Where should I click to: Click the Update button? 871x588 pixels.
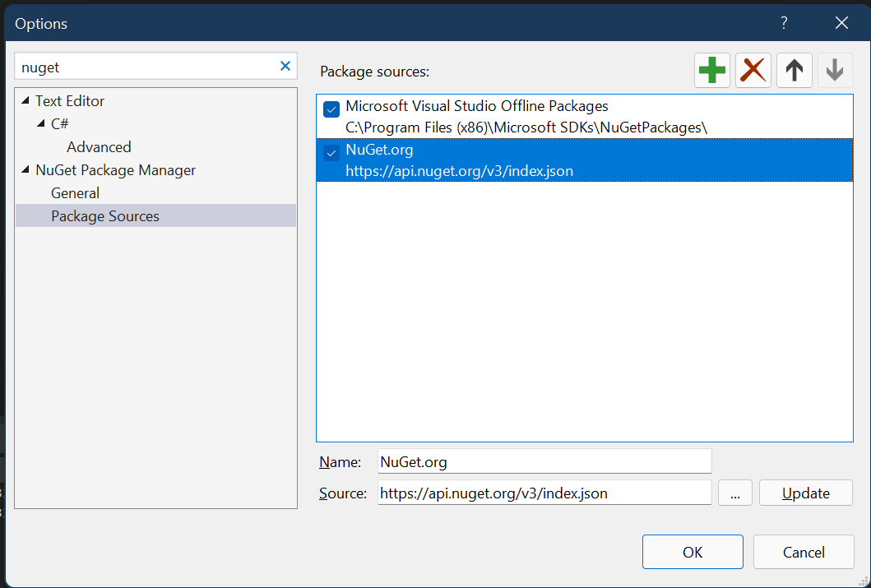point(805,493)
